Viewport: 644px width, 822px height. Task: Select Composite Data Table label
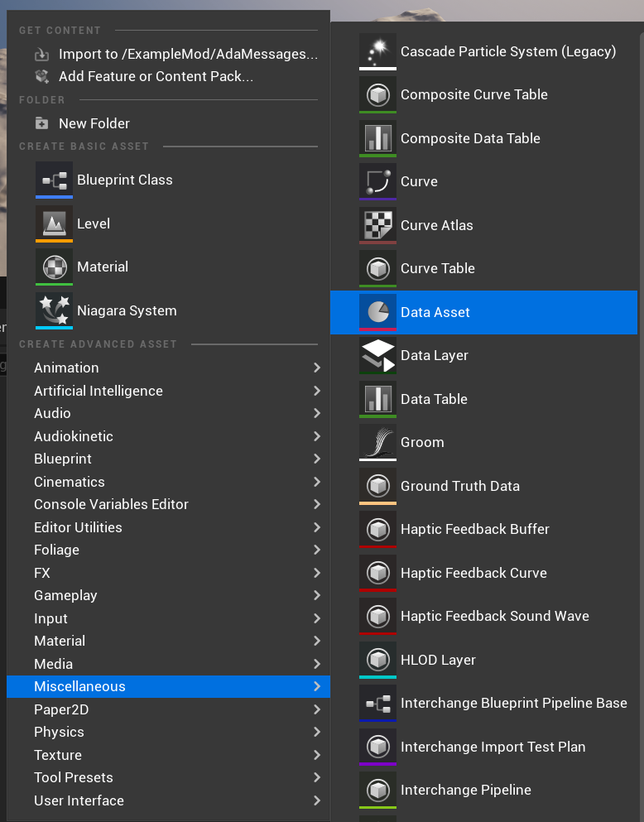tap(470, 138)
